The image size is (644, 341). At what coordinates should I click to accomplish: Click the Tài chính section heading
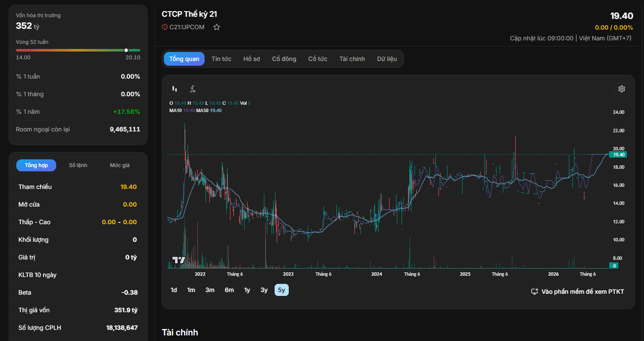click(180, 332)
